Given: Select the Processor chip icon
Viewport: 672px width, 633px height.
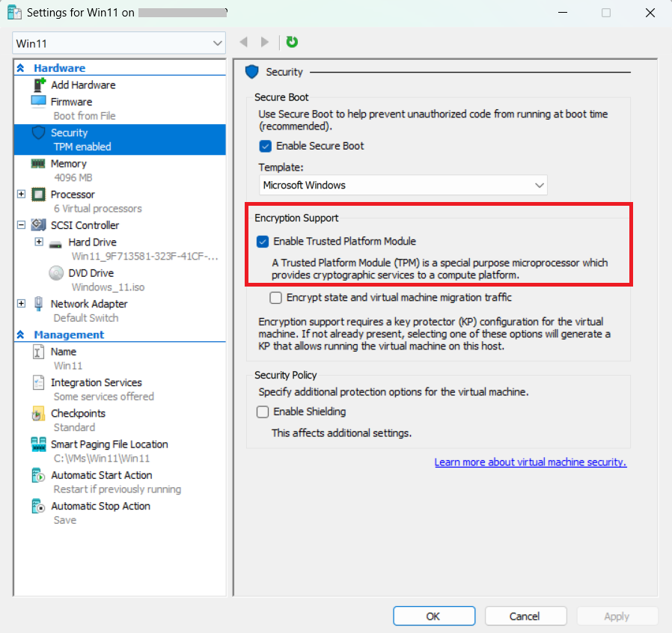Looking at the screenshot, I should (37, 194).
